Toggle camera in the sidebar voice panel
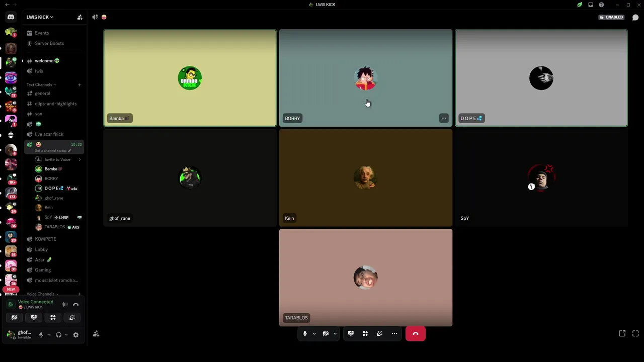 tap(15, 317)
